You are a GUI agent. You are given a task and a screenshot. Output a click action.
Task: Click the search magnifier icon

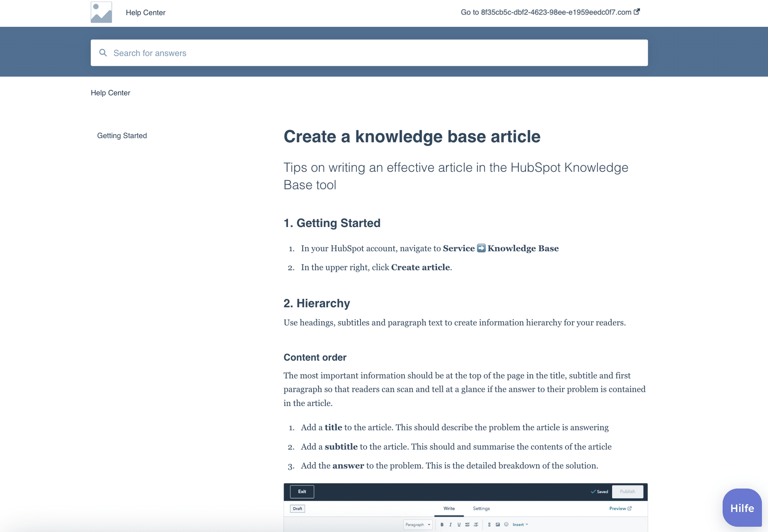103,53
